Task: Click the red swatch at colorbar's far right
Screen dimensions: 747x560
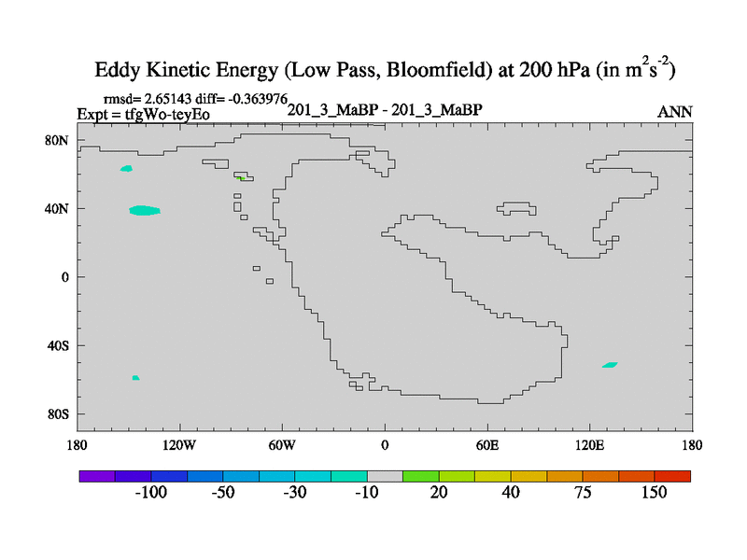Action: click(672, 476)
